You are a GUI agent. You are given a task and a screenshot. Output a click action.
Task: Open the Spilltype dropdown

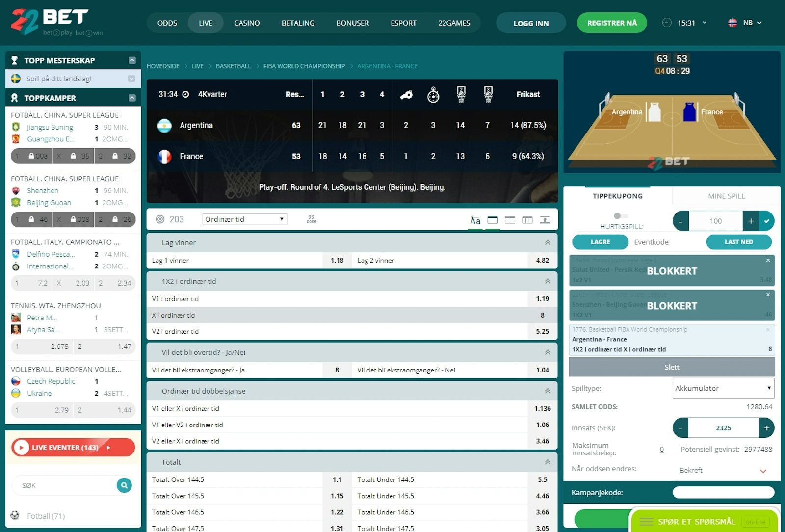tap(722, 388)
